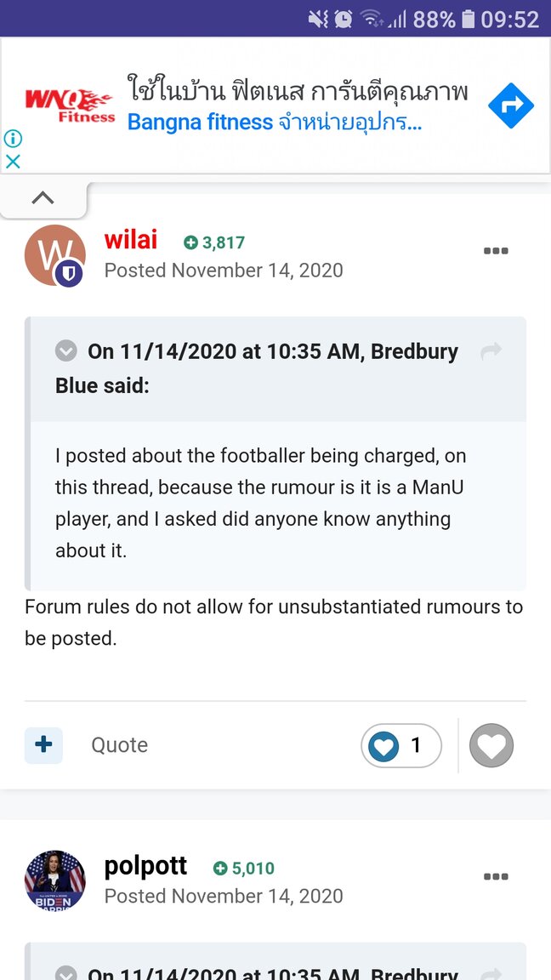Toggle multiquote plus button on wilai's post
Image resolution: width=551 pixels, height=980 pixels.
(x=43, y=745)
